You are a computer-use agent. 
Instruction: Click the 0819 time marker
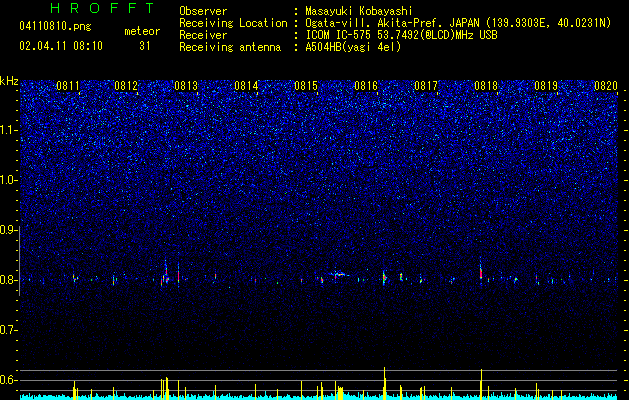pos(546,86)
